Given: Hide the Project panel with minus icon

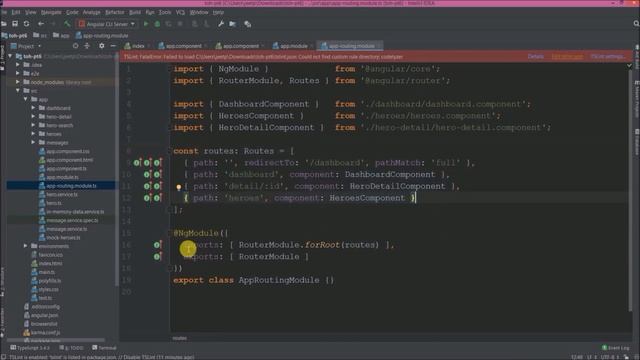Looking at the screenshot, I should pyautogui.click(x=113, y=46).
